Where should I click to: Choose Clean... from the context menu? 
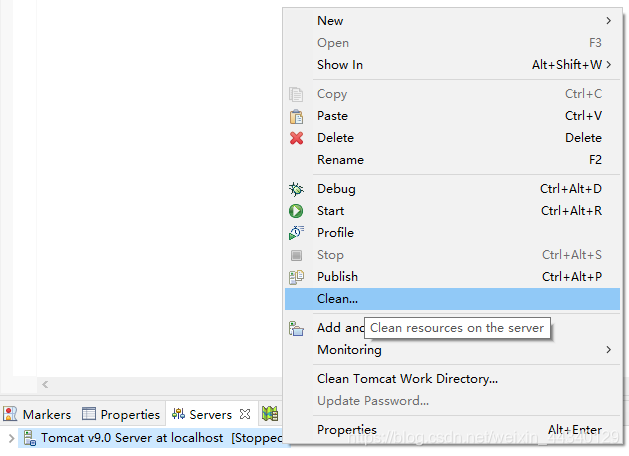337,299
